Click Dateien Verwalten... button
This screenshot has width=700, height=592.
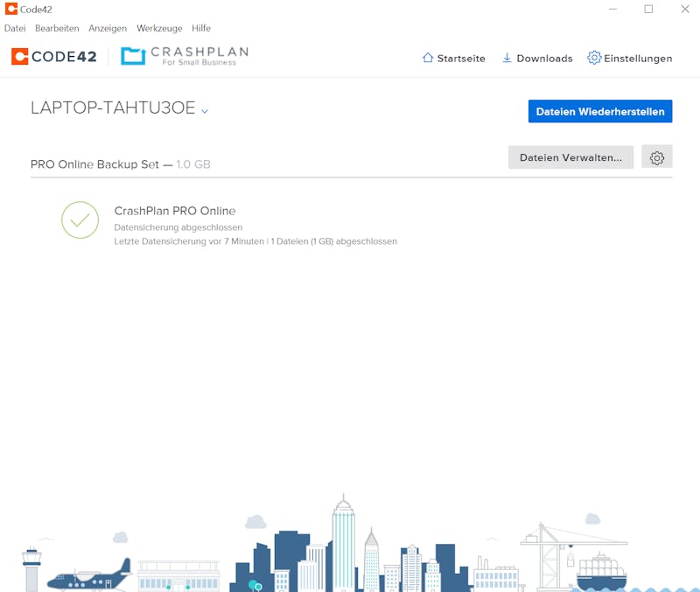570,157
